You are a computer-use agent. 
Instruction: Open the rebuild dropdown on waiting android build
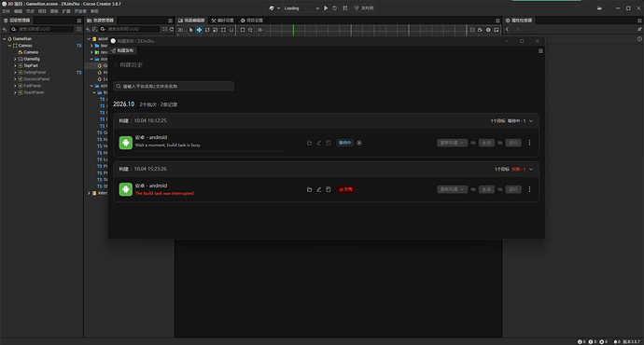pyautogui.click(x=452, y=143)
